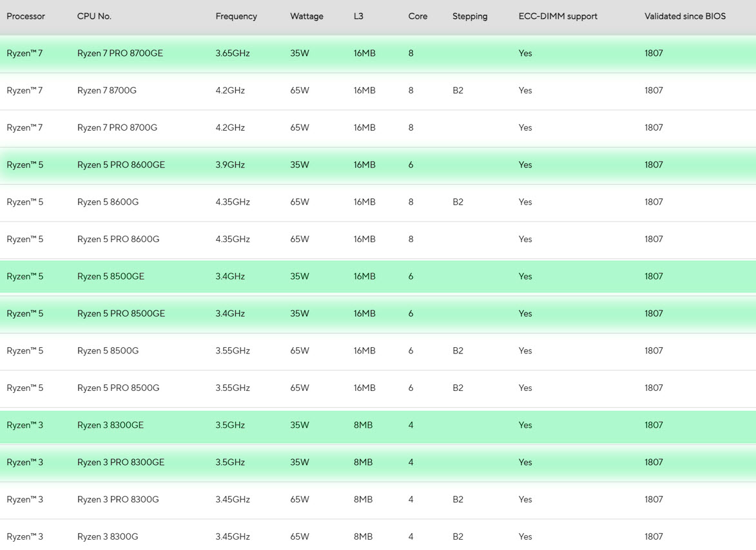Click the Ryzen 5 8600G CPU name

(108, 202)
